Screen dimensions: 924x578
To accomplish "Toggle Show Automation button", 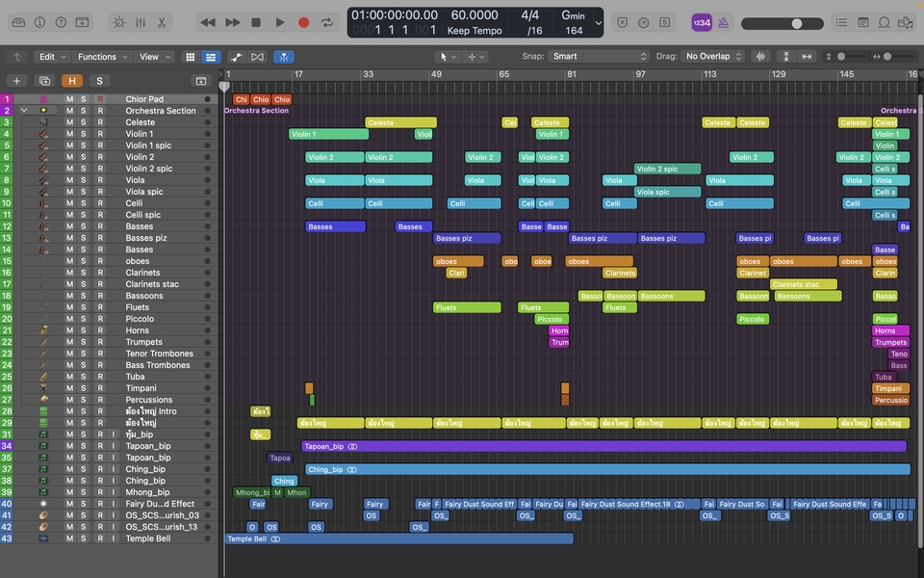I will (237, 57).
